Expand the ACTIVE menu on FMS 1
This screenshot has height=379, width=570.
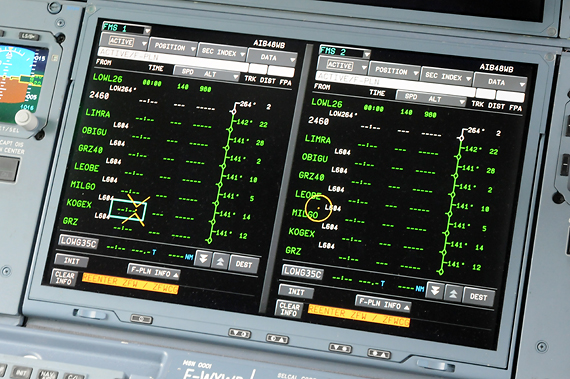pos(124,41)
